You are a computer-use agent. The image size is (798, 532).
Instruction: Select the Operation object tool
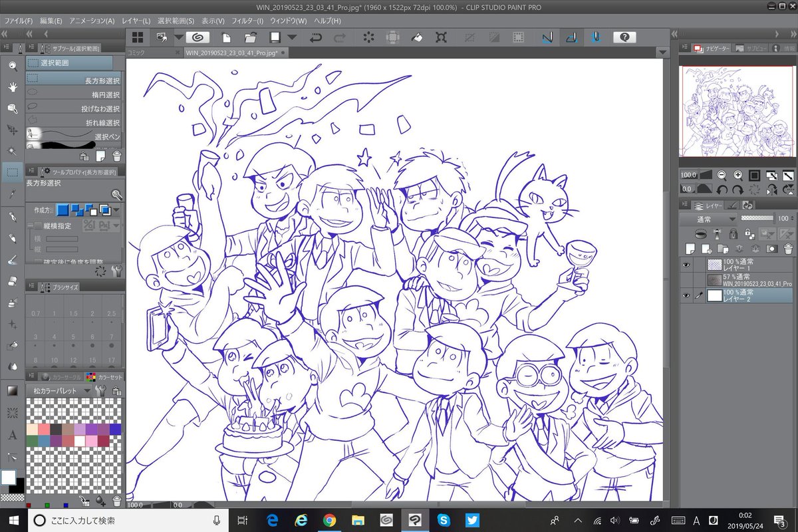[x=12, y=108]
